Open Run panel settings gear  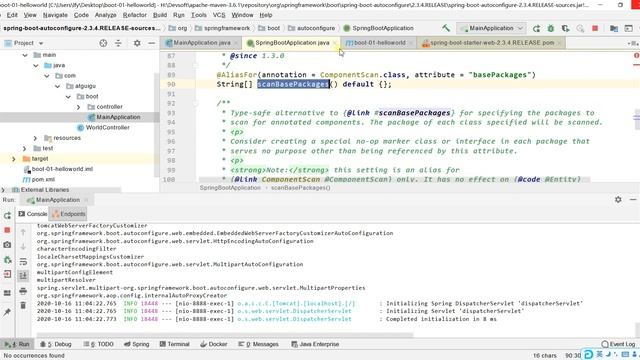click(x=618, y=200)
